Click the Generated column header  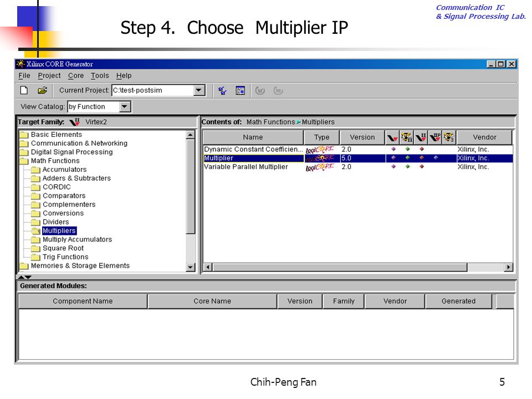coord(458,301)
